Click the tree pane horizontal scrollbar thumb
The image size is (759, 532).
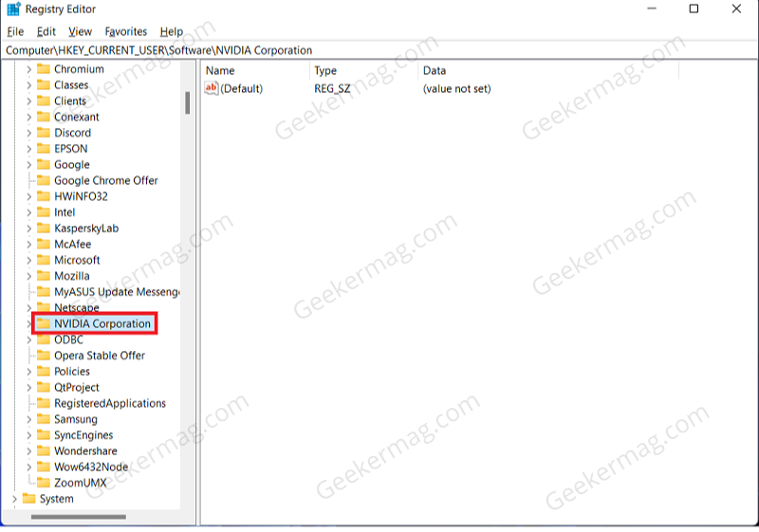click(x=79, y=517)
